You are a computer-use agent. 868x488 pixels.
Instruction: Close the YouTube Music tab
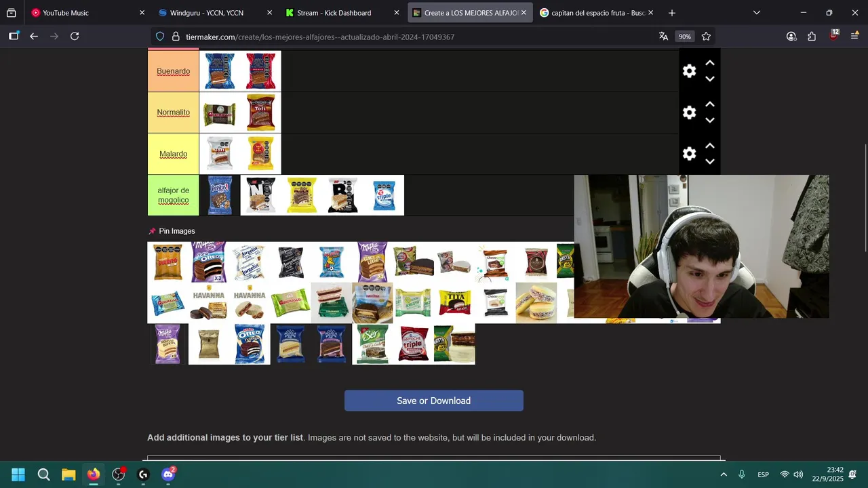[x=142, y=13]
